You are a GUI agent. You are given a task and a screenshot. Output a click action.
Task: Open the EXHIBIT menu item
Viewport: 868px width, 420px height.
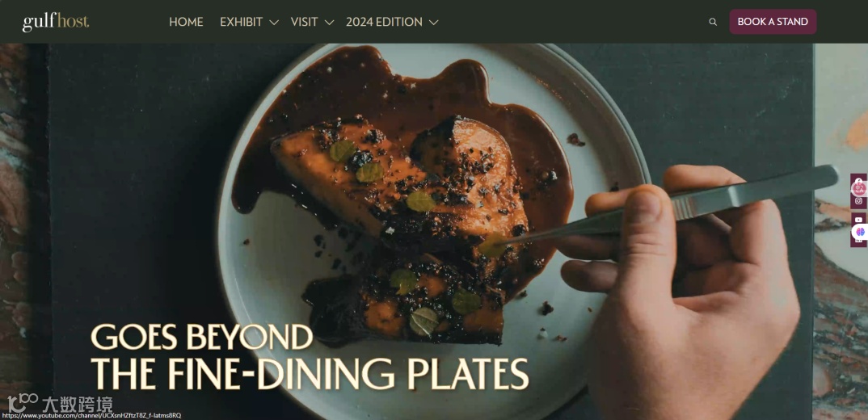click(242, 22)
